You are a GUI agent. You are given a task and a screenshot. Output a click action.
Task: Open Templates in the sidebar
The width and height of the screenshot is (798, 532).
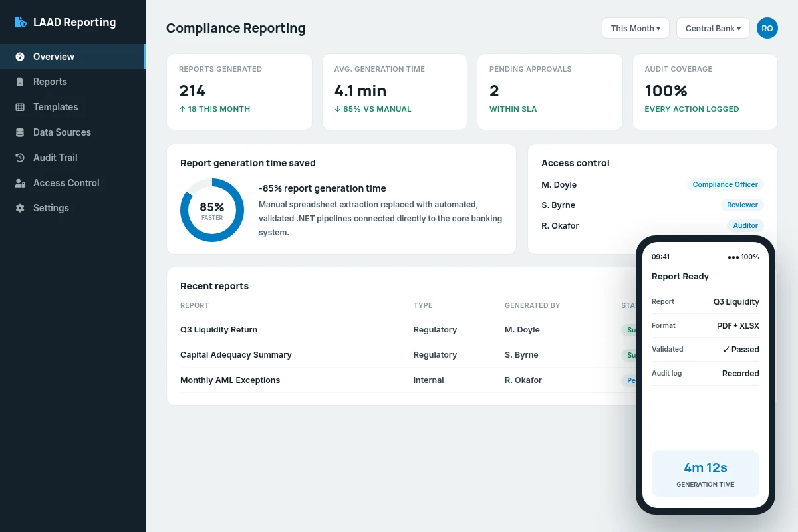coord(73,107)
